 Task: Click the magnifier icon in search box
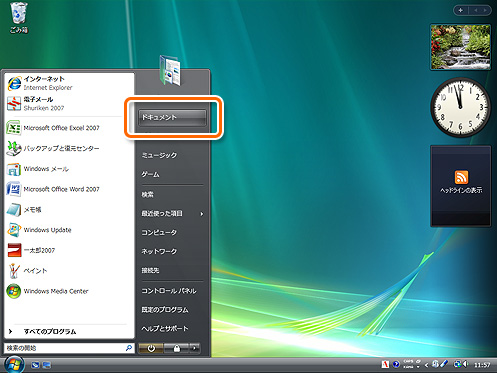tap(129, 348)
